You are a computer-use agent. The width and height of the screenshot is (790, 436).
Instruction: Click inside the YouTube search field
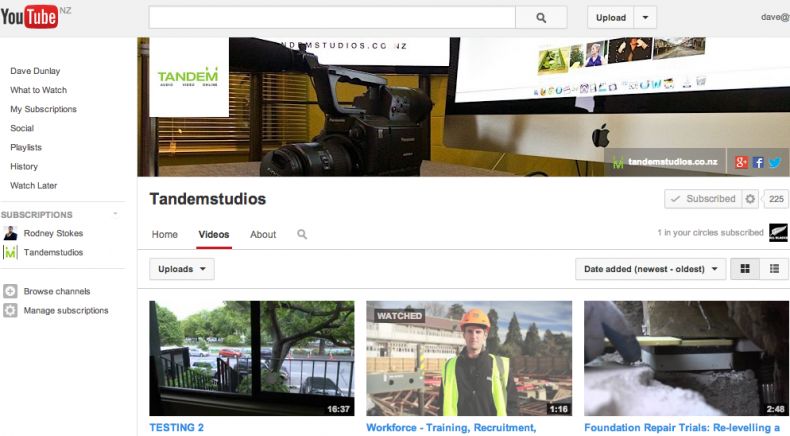[x=332, y=18]
